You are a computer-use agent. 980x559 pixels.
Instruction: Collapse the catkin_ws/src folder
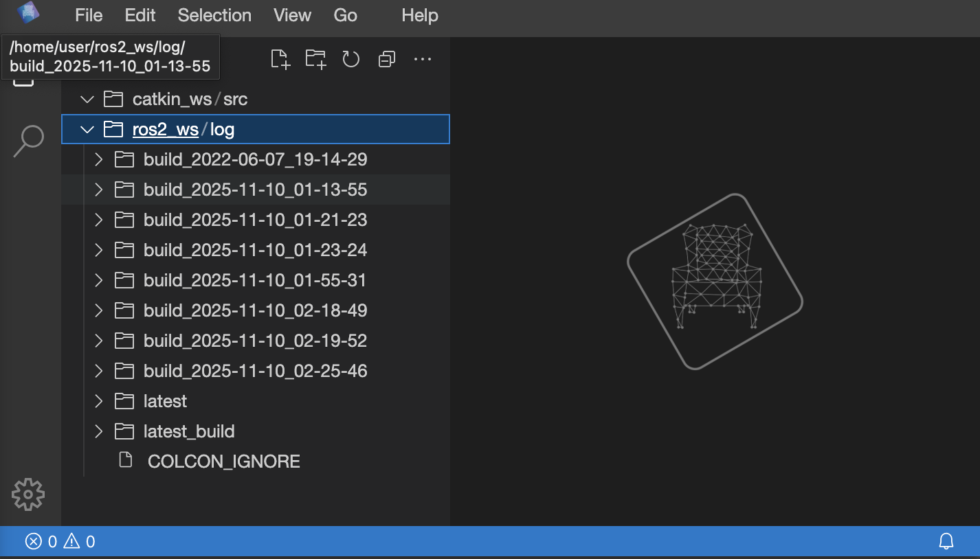pyautogui.click(x=87, y=99)
